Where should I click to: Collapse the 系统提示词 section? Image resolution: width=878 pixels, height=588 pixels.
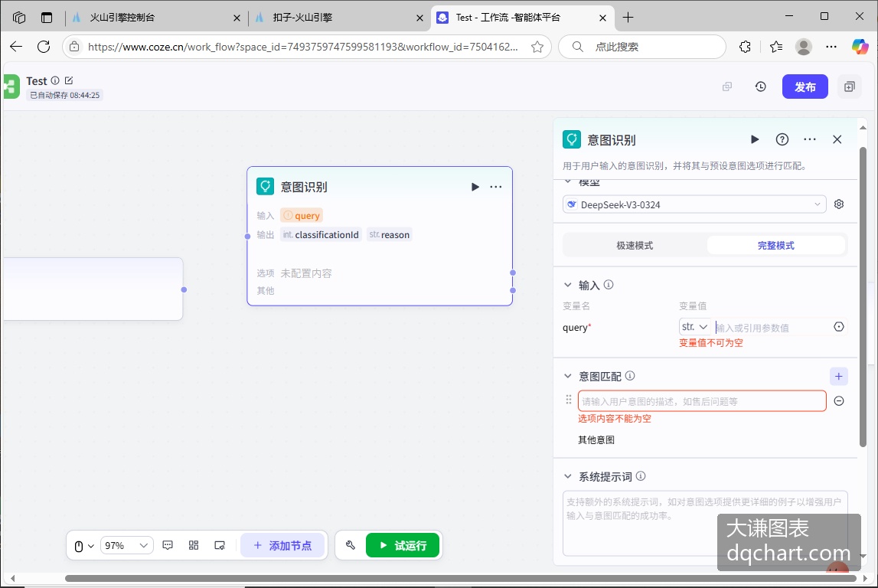(x=568, y=476)
